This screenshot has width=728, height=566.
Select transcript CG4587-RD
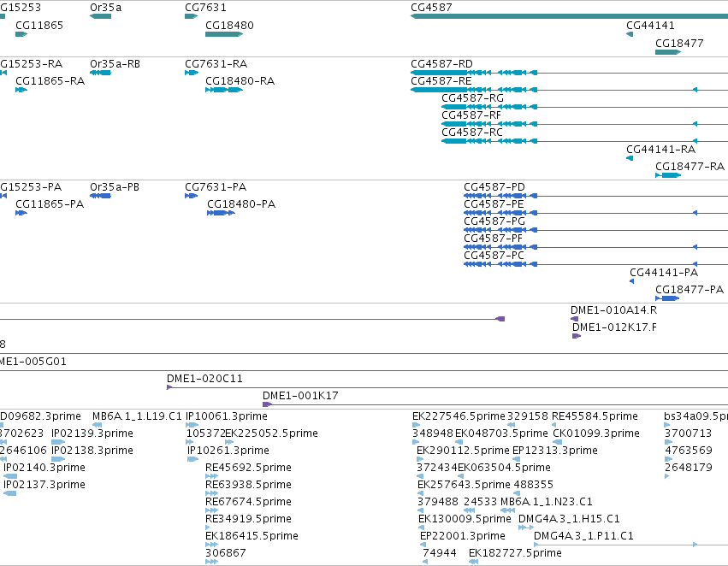pyautogui.click(x=569, y=73)
